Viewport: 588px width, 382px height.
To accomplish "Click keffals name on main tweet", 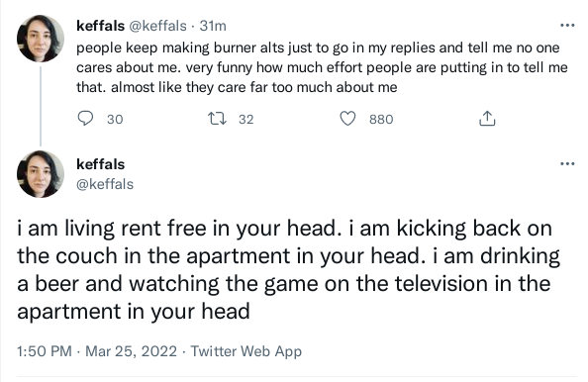I will point(101,164).
